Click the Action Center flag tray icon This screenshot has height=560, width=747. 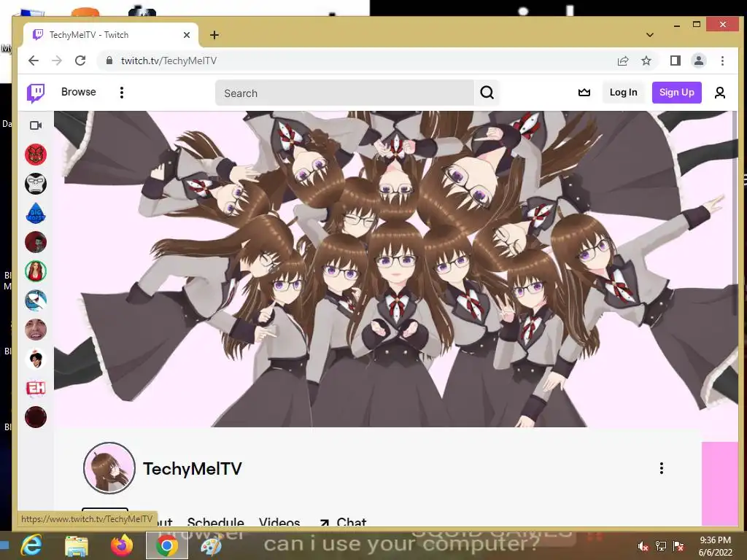[x=678, y=546]
